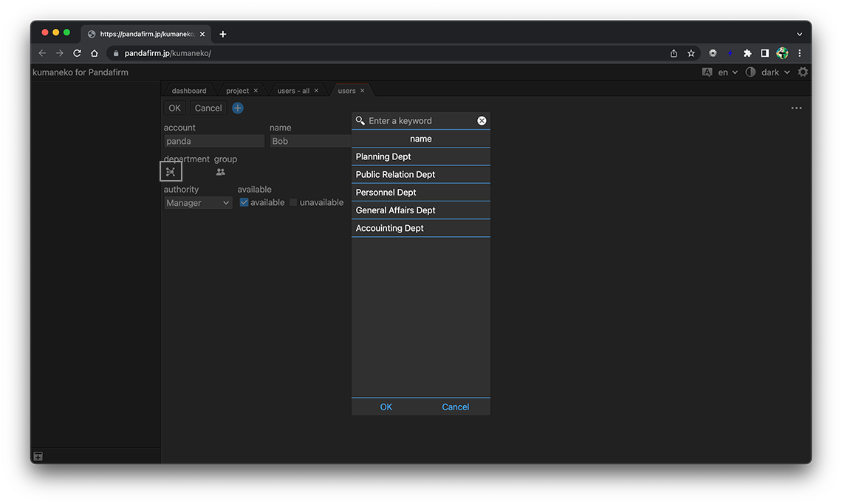This screenshot has height=504, width=842.
Task: Click OK in the department picker dialog
Action: click(386, 407)
